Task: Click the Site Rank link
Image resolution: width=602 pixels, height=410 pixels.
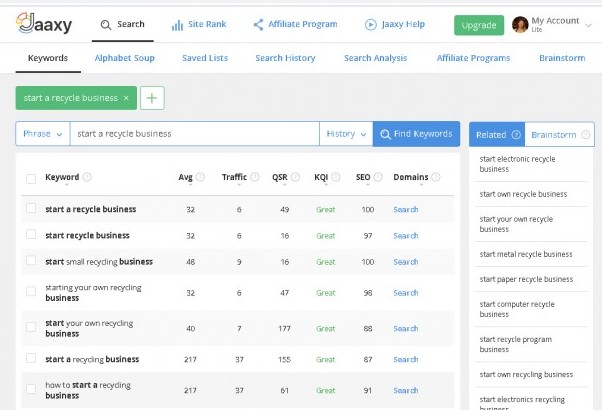Action: point(207,24)
